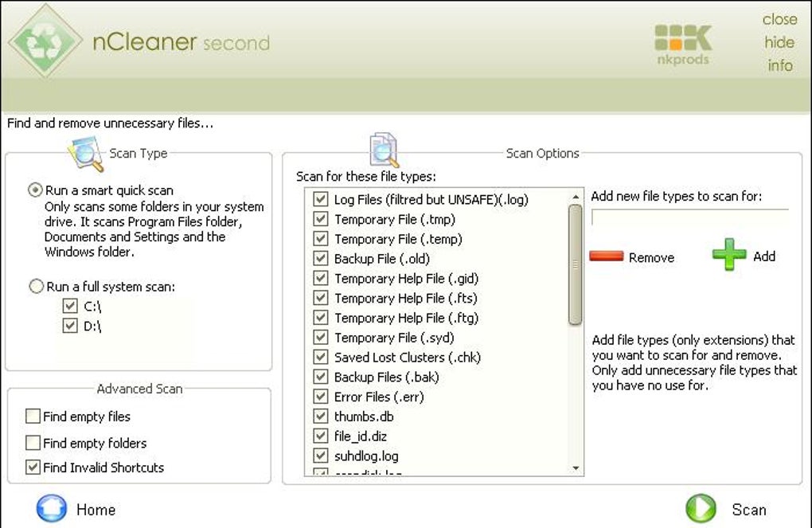Click the red minus Remove icon
This screenshot has width=812, height=528.
pyautogui.click(x=607, y=256)
